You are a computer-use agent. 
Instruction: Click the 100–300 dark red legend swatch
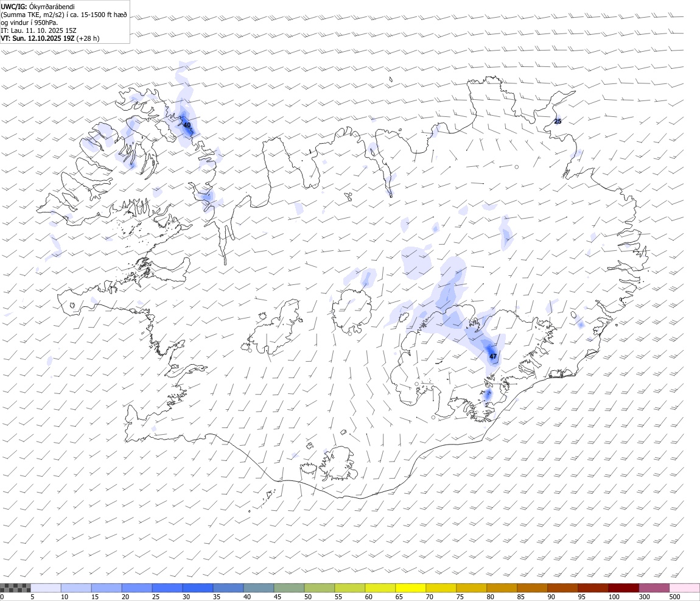pyautogui.click(x=623, y=588)
